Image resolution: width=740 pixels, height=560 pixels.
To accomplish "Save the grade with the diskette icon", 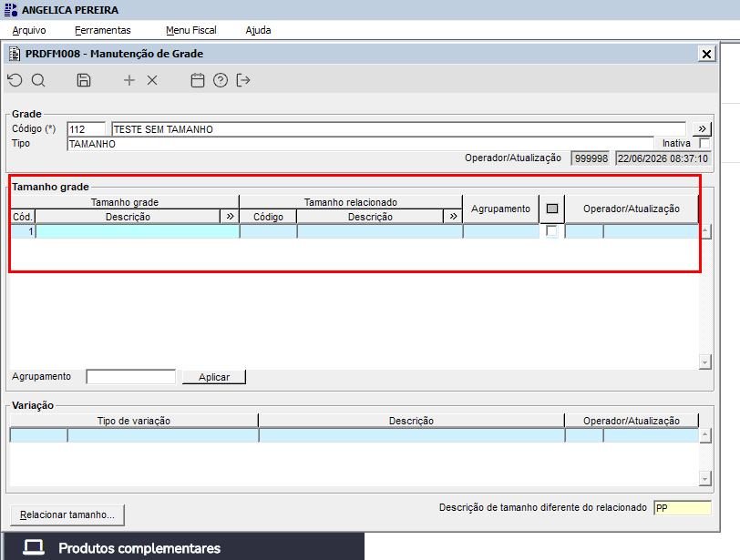I will [84, 80].
